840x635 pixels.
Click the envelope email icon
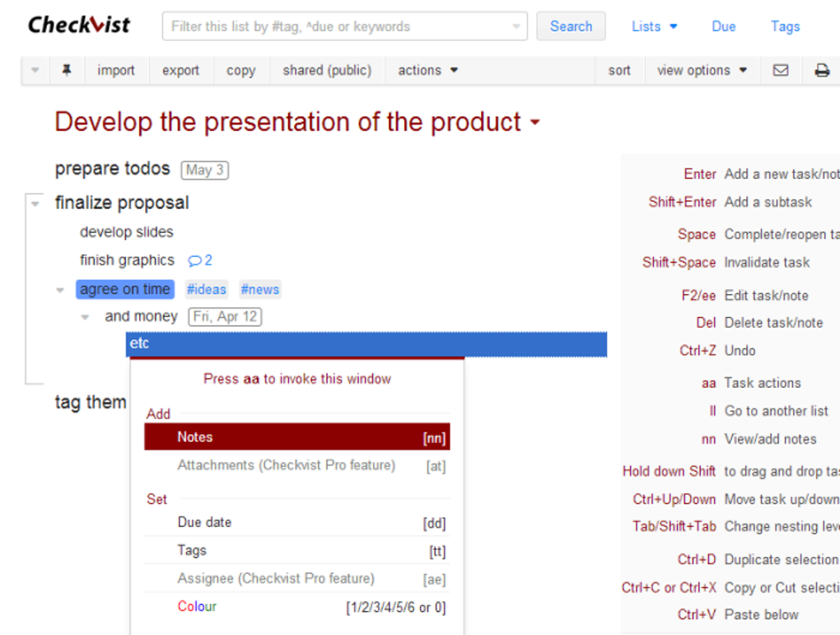pyautogui.click(x=781, y=71)
